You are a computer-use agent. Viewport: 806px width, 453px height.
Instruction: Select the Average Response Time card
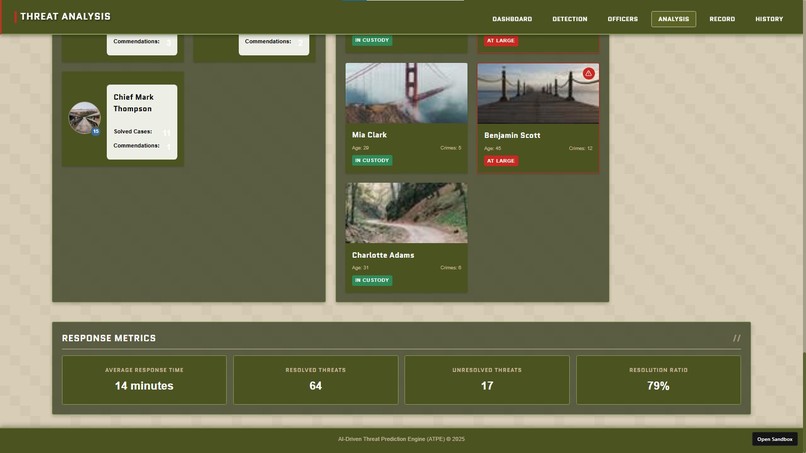(x=144, y=380)
